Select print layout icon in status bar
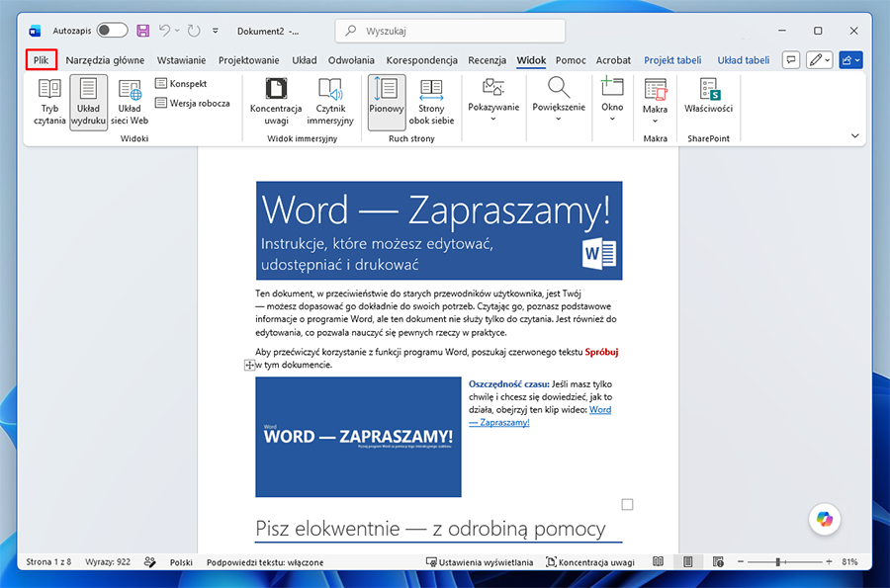Viewport: 890px width, 588px height. [688, 562]
